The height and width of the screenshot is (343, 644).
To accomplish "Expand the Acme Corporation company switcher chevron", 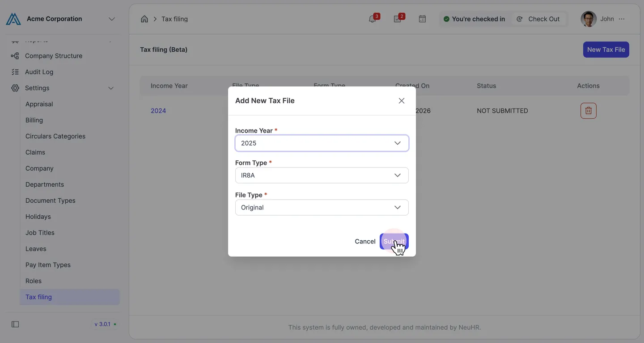I will coord(112,19).
